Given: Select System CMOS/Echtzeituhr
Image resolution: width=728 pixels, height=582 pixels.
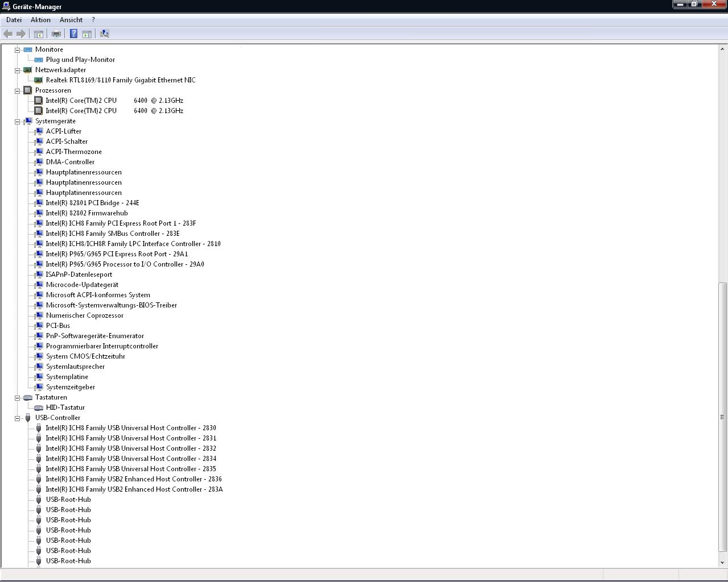Looking at the screenshot, I should [x=85, y=356].
